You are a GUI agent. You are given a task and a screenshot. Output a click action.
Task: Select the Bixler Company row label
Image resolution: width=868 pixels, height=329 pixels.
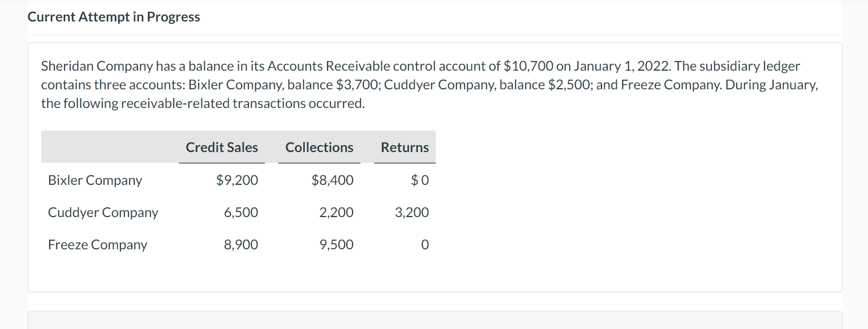click(95, 180)
